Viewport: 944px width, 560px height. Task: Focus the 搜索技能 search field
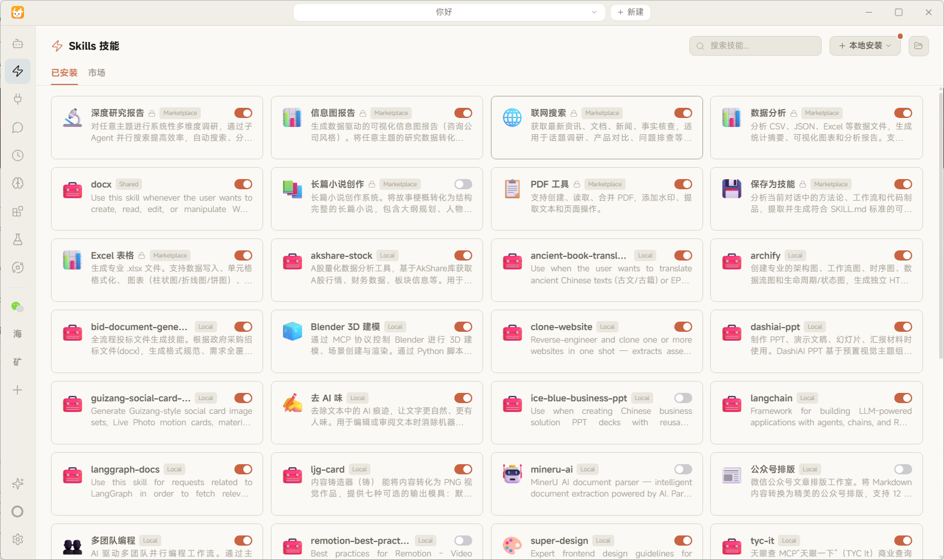pos(755,46)
